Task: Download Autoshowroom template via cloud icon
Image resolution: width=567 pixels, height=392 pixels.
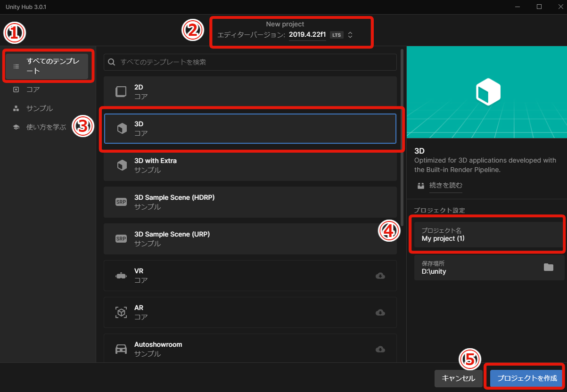Action: click(380, 349)
